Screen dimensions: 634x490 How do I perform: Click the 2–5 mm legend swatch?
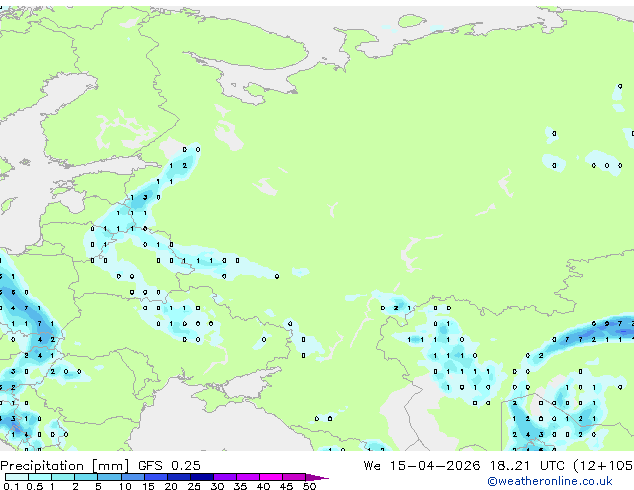86,477
